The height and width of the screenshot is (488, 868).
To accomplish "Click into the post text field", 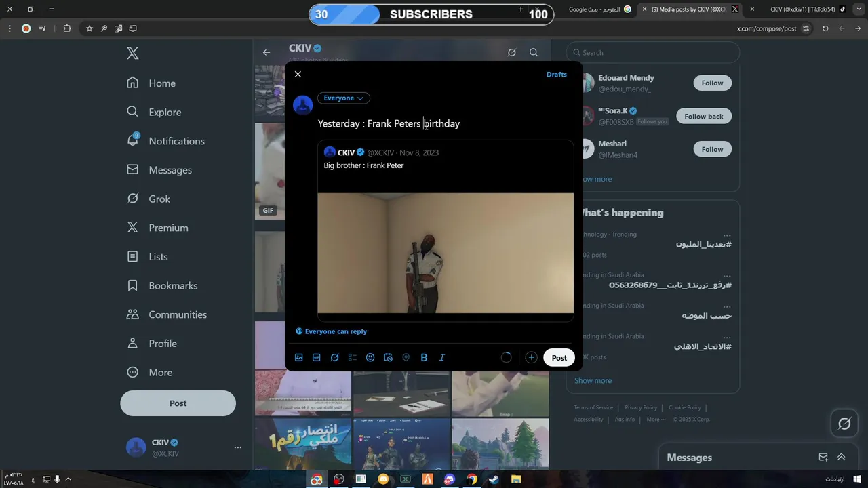I will click(x=446, y=123).
